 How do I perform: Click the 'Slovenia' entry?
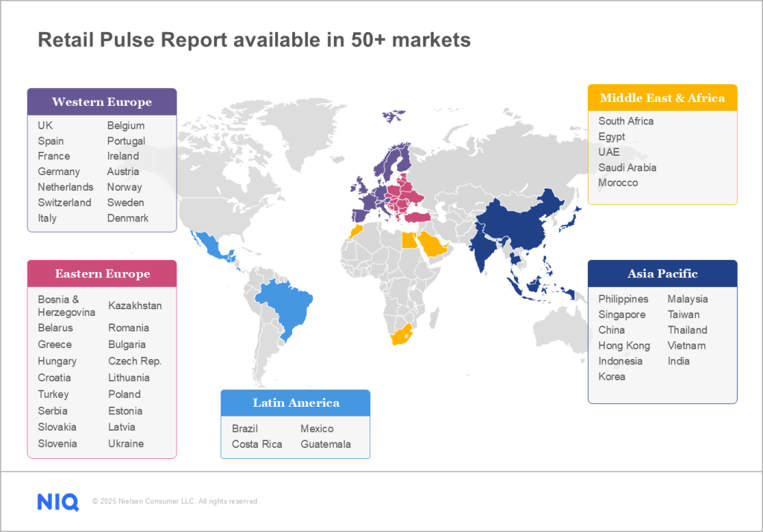[x=57, y=443]
